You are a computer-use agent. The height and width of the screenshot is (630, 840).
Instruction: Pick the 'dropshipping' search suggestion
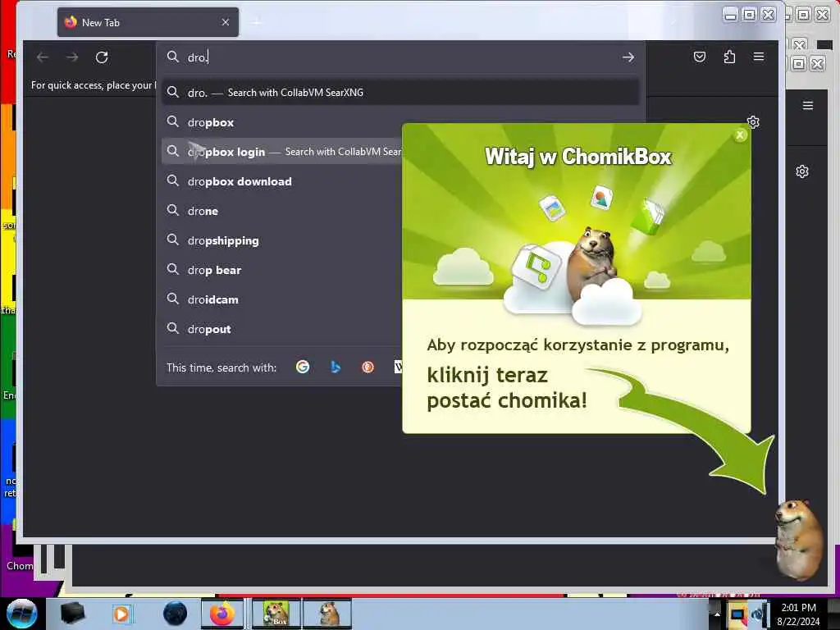tap(282, 240)
